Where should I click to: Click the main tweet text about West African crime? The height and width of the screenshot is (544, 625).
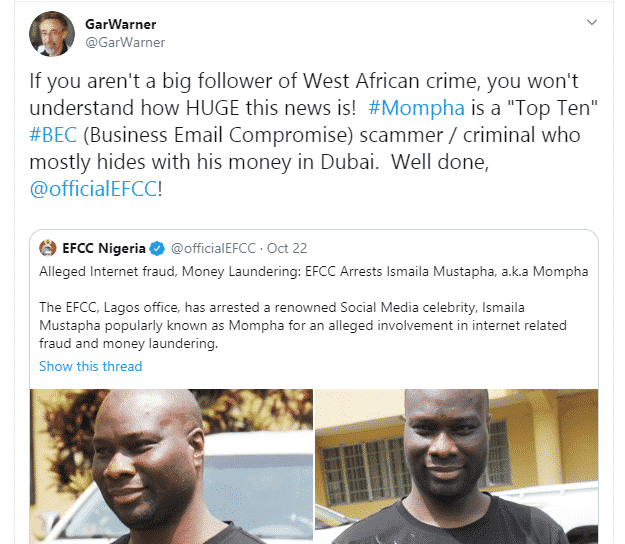[314, 135]
